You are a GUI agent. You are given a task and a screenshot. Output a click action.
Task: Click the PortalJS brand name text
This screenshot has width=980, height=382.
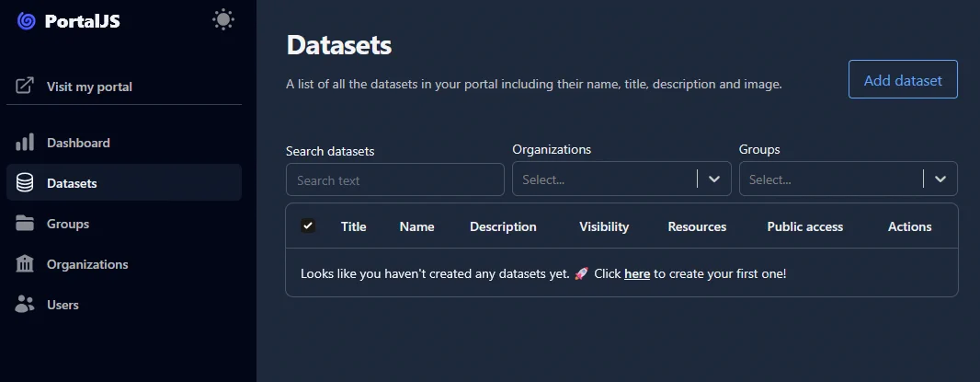click(82, 21)
